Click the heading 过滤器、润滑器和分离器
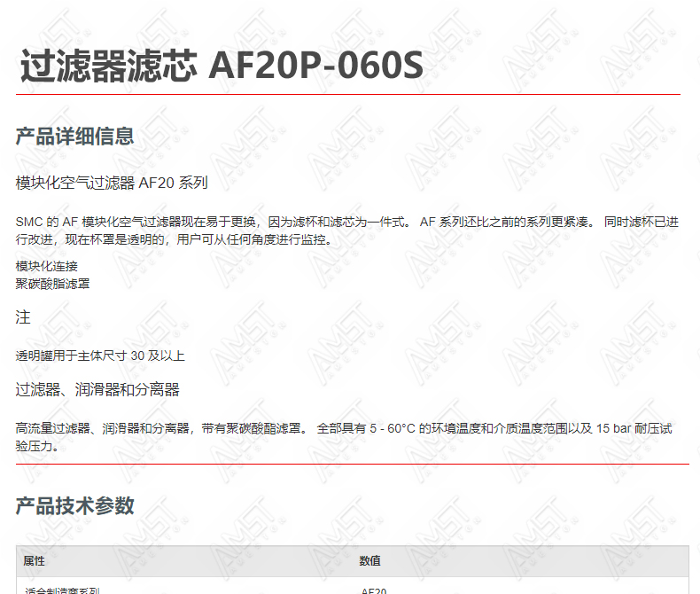700x594 pixels. click(97, 389)
